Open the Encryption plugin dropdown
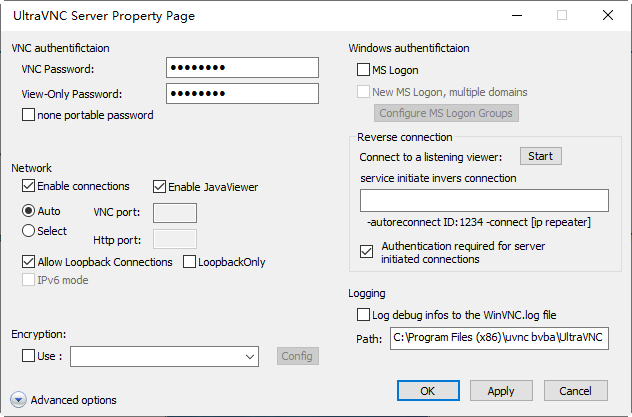The width and height of the screenshot is (632, 417). click(250, 356)
